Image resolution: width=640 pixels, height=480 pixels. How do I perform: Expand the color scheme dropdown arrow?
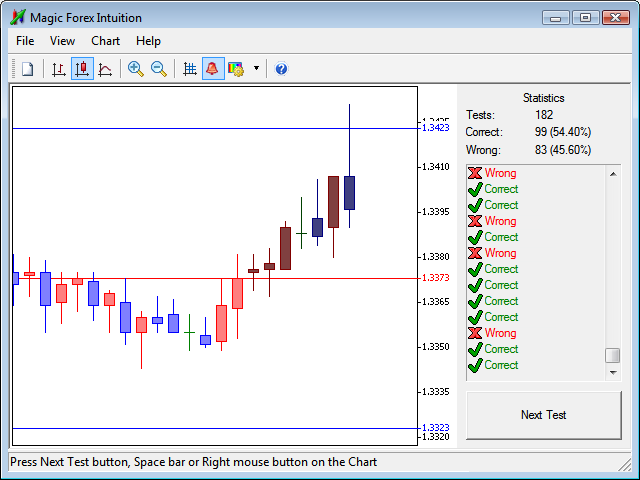pyautogui.click(x=256, y=68)
